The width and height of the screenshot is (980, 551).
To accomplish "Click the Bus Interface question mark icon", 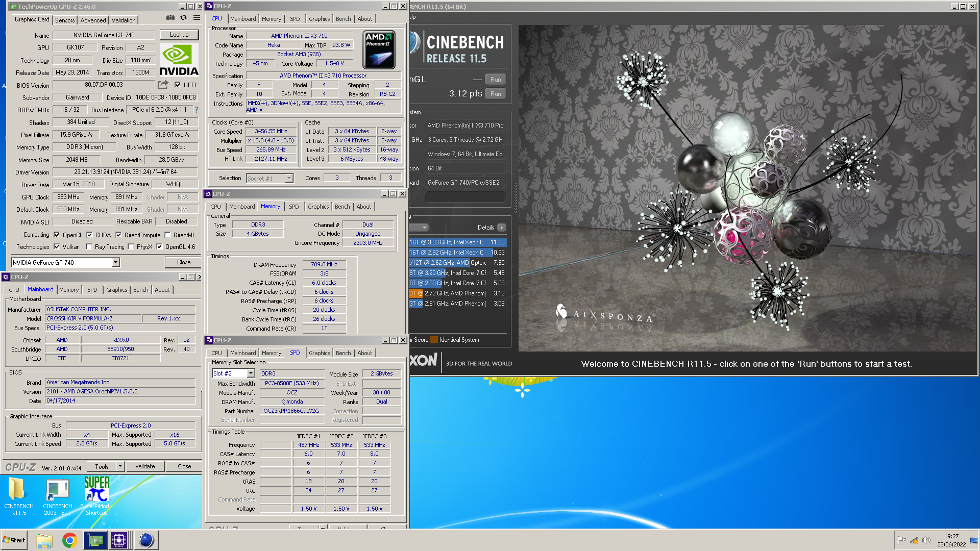I will pos(197,110).
